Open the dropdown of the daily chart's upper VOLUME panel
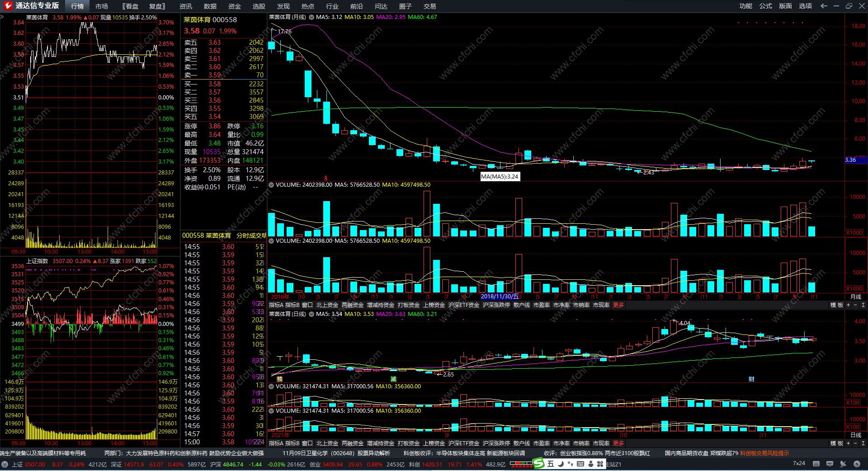This screenshot has width=868, height=471. 271,386
